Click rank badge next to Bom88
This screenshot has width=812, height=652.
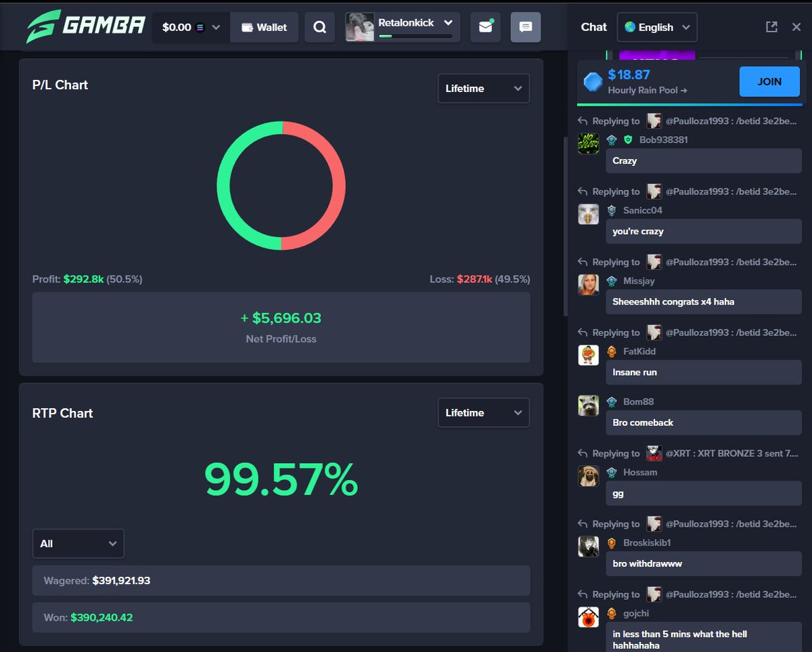612,402
